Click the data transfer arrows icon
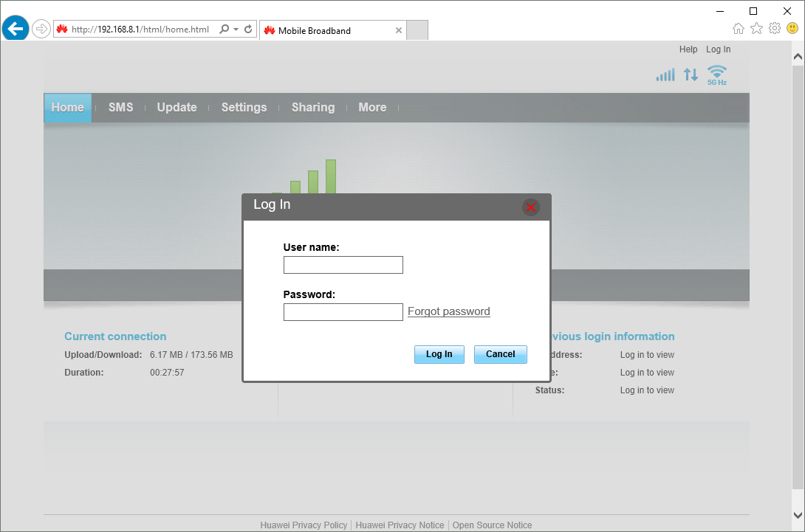805x532 pixels. (x=691, y=75)
